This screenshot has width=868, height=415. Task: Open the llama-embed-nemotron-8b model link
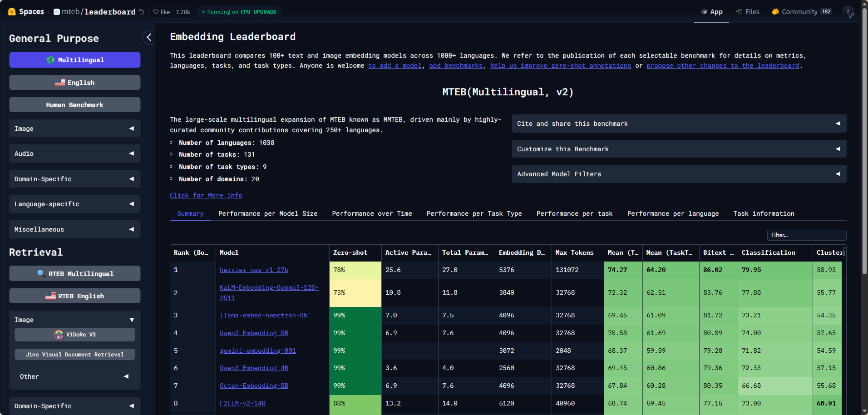click(x=263, y=316)
